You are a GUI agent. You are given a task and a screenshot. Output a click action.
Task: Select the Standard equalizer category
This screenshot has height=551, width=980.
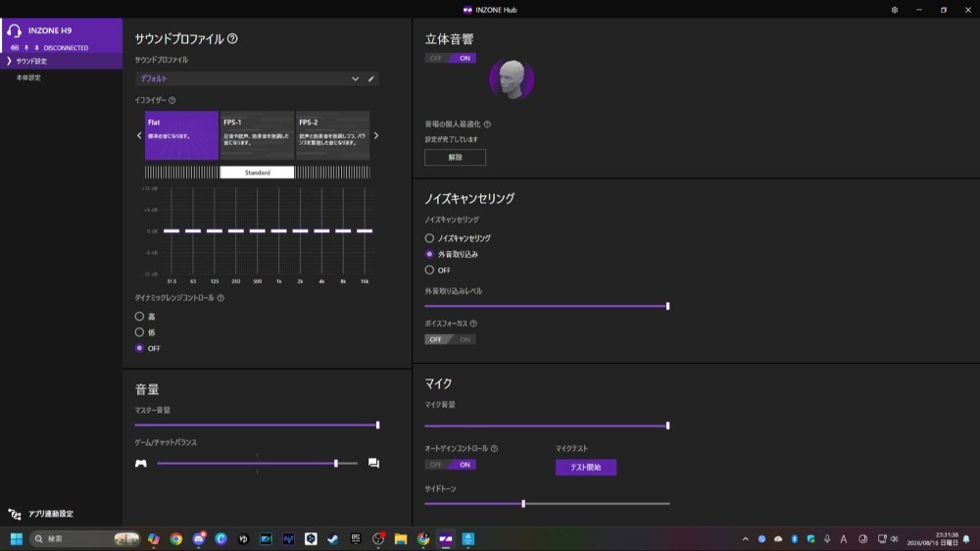click(257, 173)
